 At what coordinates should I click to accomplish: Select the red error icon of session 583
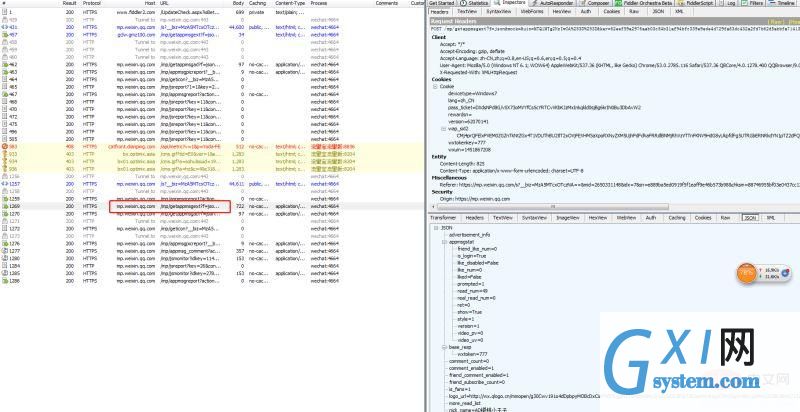pyautogui.click(x=5, y=146)
